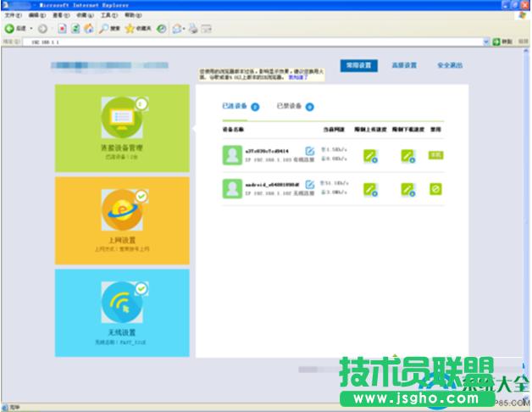Open the 高级设置 advanced settings page
Image resolution: width=532 pixels, height=412 pixels.
coord(404,65)
